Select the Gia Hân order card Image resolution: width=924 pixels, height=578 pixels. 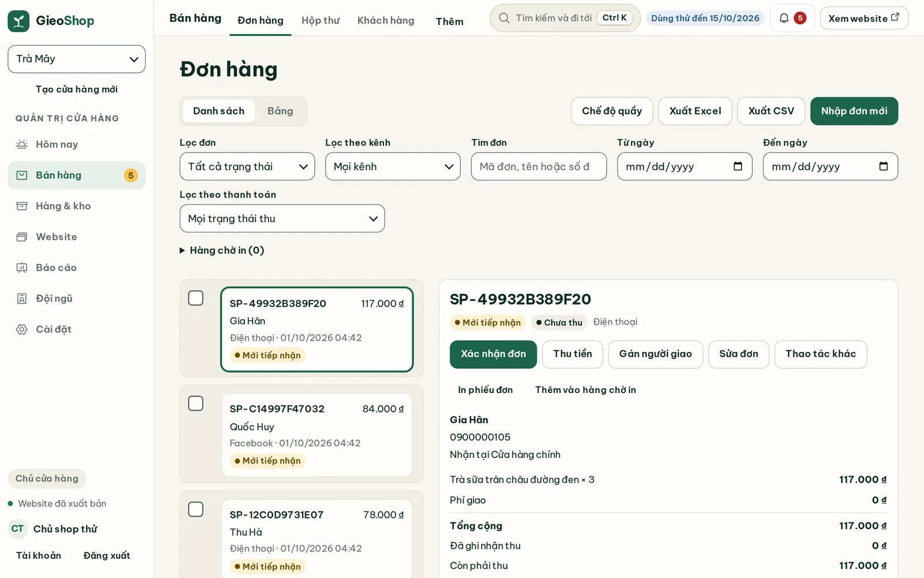coord(316,329)
